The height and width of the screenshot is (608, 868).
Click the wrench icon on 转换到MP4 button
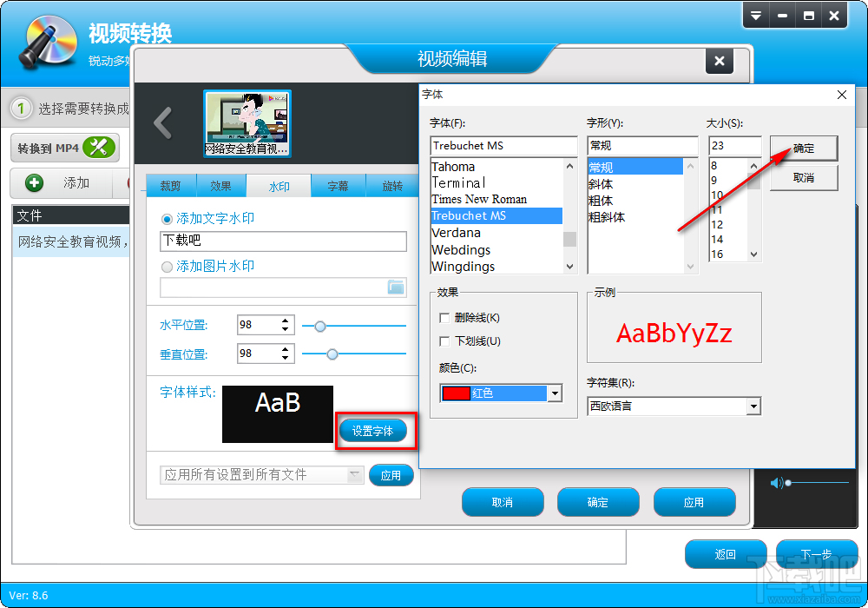[x=98, y=148]
